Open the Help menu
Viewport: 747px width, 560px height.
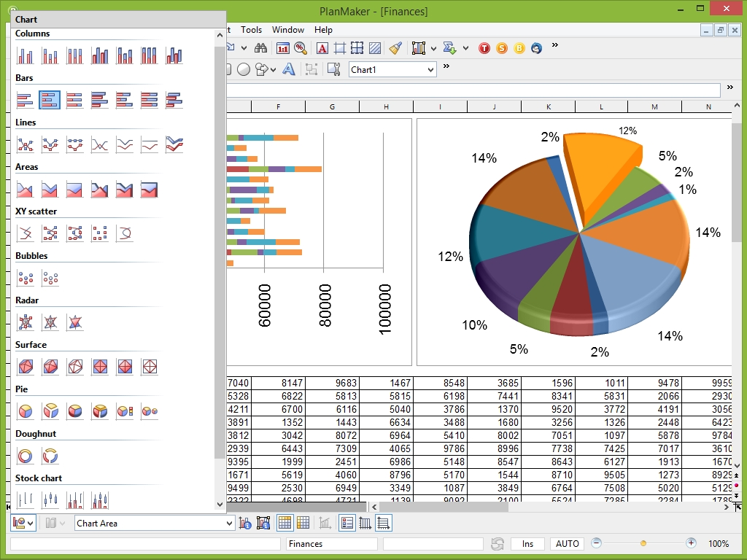[323, 29]
